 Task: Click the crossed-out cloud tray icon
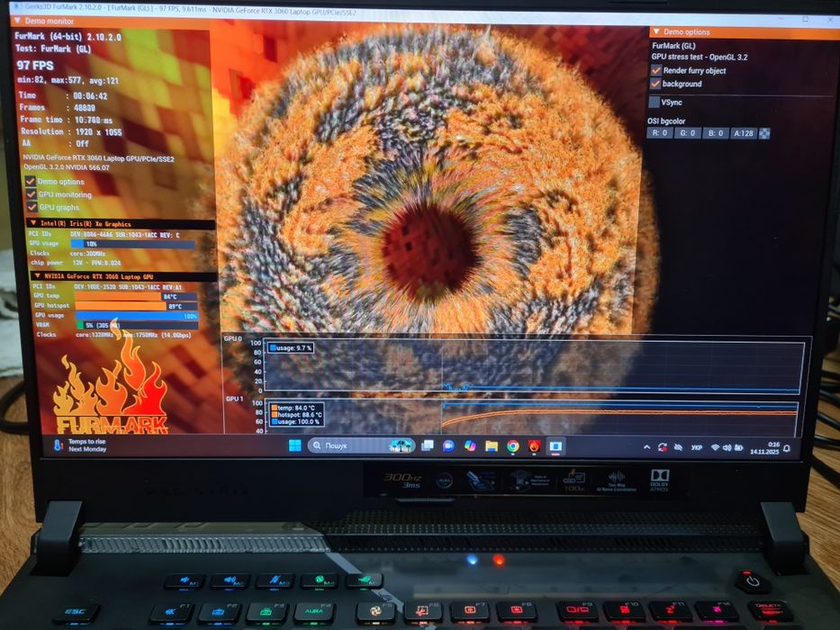pyautogui.click(x=678, y=446)
